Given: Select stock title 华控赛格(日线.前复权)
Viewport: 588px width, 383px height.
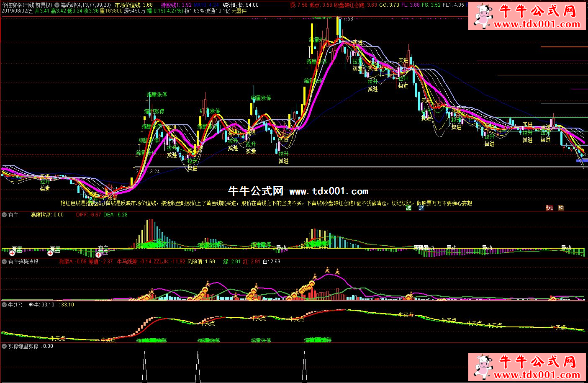Looking at the screenshot, I should click(27, 5).
